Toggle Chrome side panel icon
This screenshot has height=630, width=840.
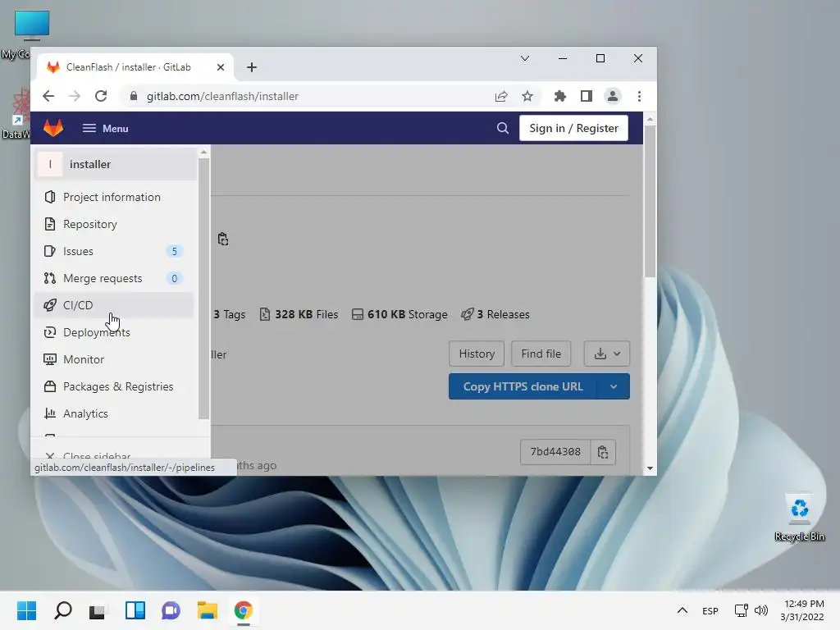coord(587,97)
